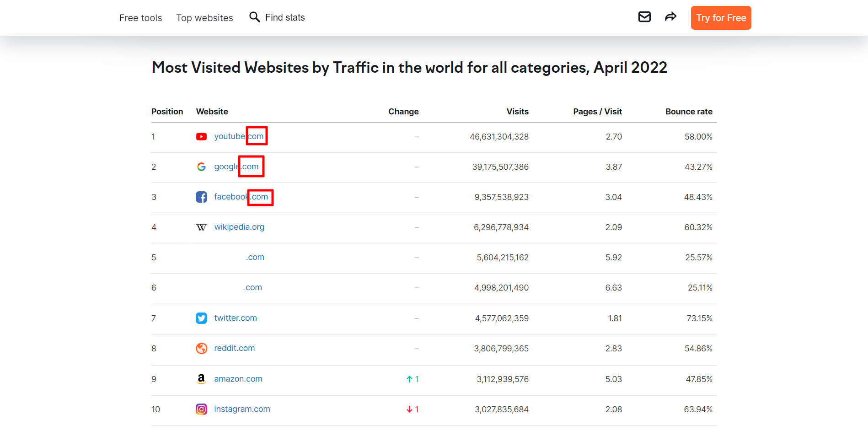Open the instagram.com link
The height and width of the screenshot is (431, 868).
point(242,409)
